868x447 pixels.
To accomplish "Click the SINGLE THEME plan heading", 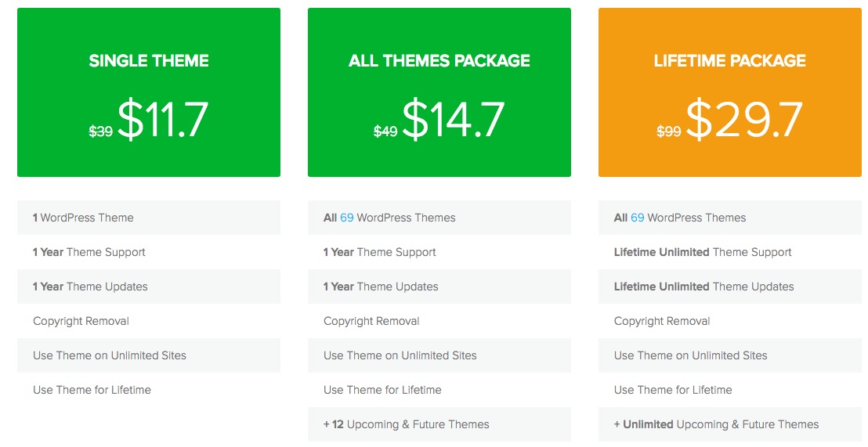I will [149, 61].
